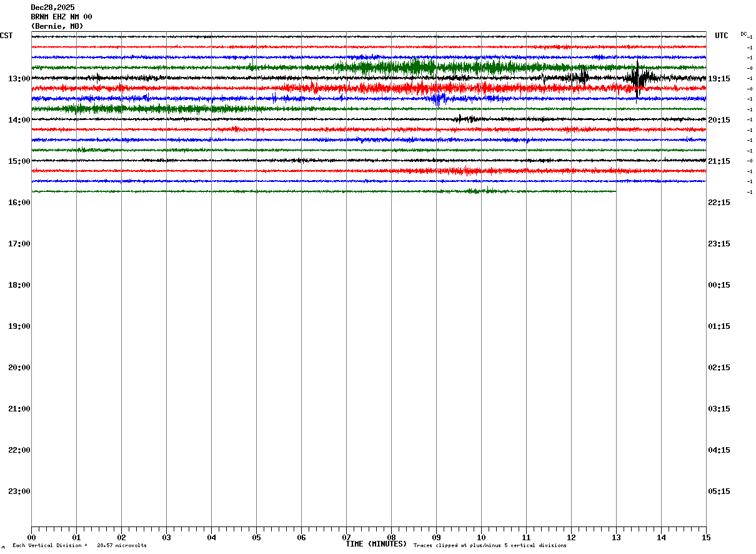Screen dimensions: 756x554
Task: Click the UTC timezone label
Action: click(722, 36)
